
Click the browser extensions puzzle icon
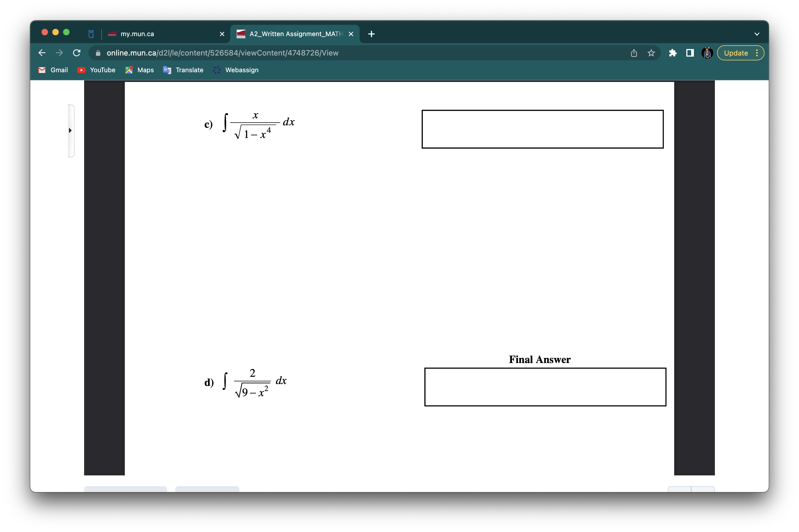point(673,53)
